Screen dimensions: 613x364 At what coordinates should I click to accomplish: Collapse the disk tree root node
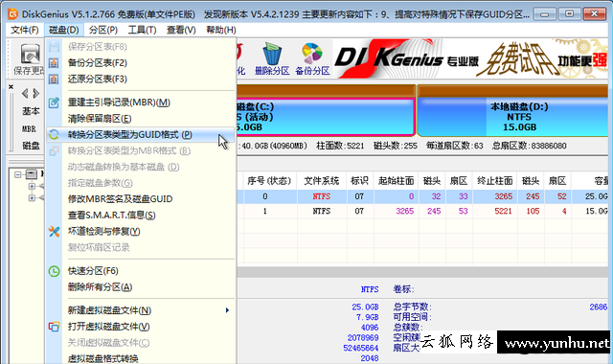(x=17, y=174)
